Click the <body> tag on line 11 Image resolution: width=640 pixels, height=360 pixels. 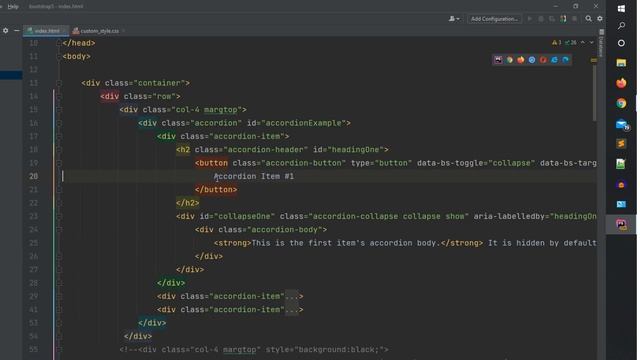(77, 57)
